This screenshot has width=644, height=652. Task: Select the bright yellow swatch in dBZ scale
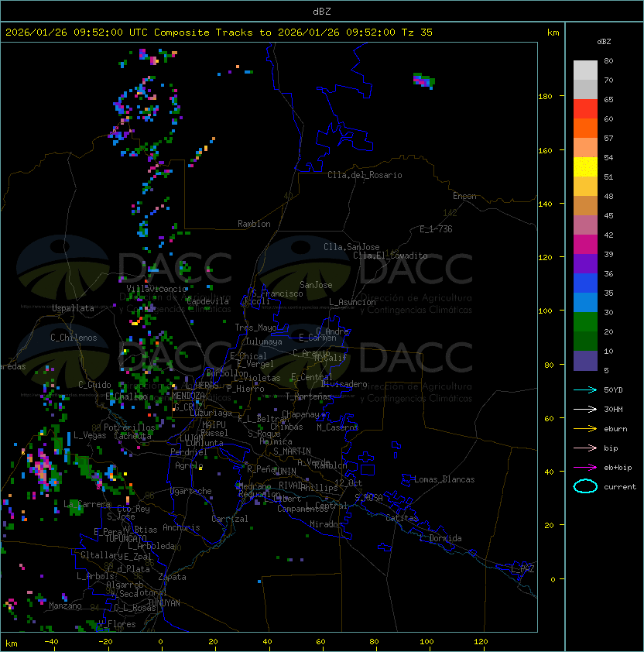pos(585,166)
